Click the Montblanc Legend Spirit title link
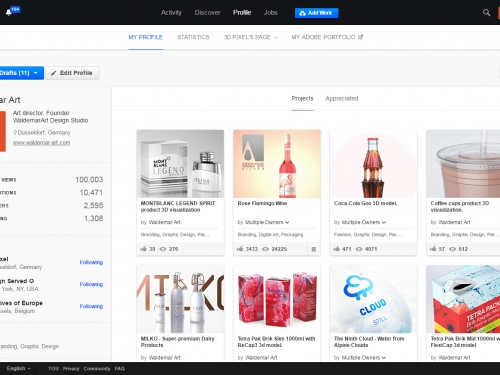The image size is (500, 375). [x=178, y=207]
